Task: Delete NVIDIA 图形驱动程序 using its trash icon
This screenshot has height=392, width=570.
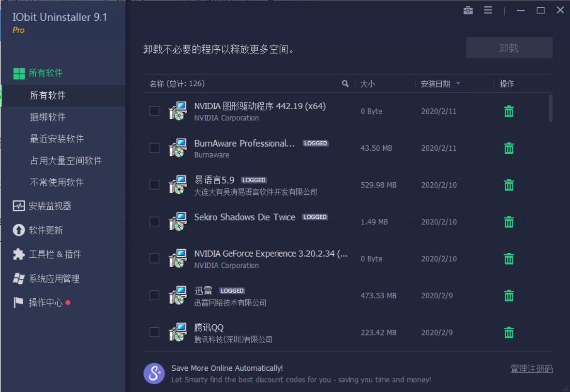Action: tap(509, 111)
